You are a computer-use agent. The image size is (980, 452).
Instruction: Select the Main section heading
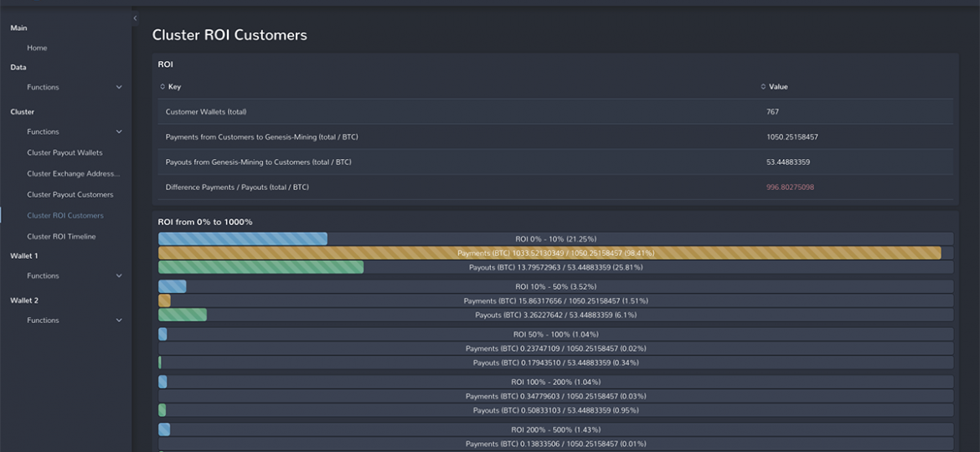(18, 28)
